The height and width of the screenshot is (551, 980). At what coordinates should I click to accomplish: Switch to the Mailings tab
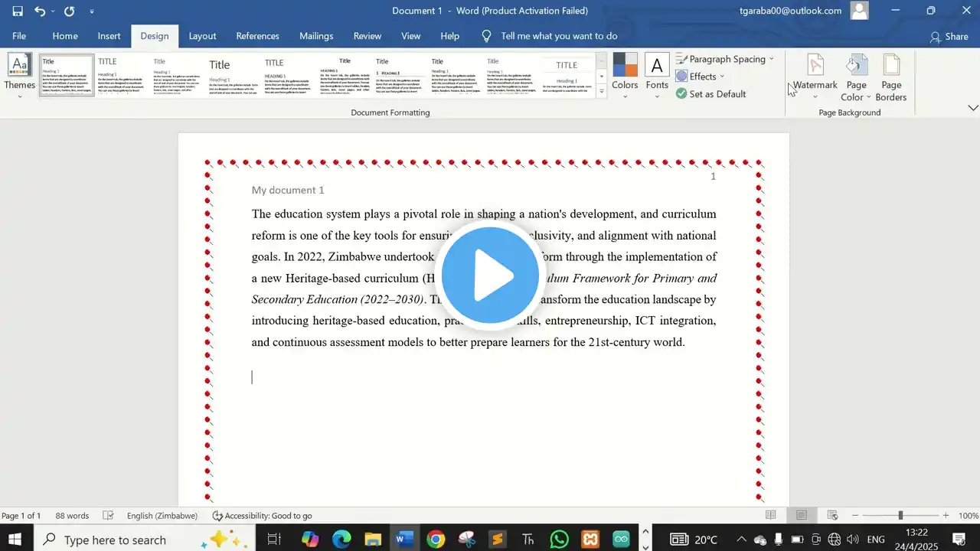pos(316,36)
